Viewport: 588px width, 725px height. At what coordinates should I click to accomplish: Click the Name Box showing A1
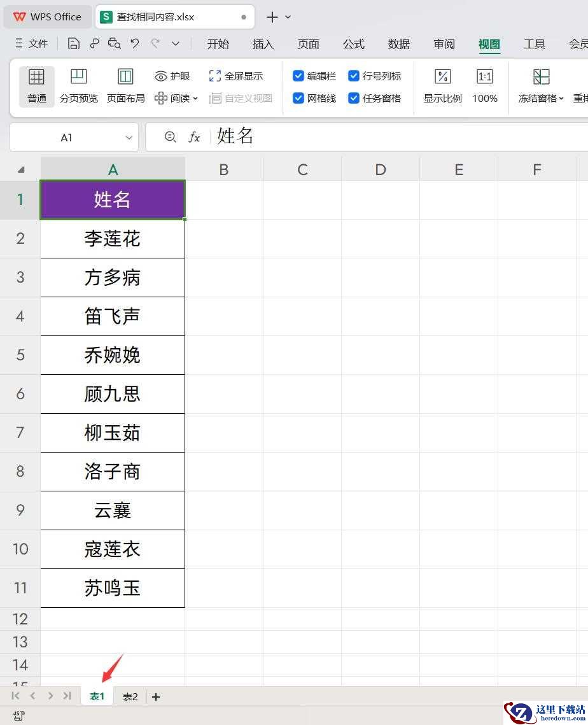(67, 137)
